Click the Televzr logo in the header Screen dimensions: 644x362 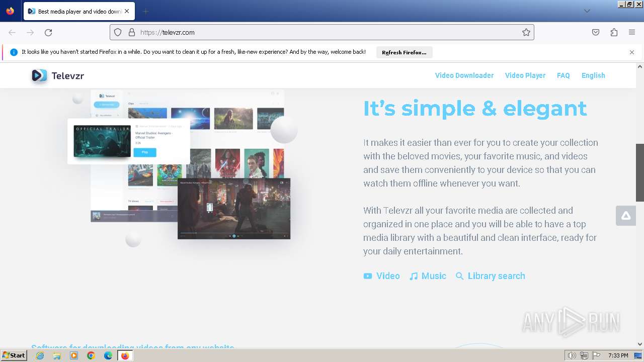[58, 76]
